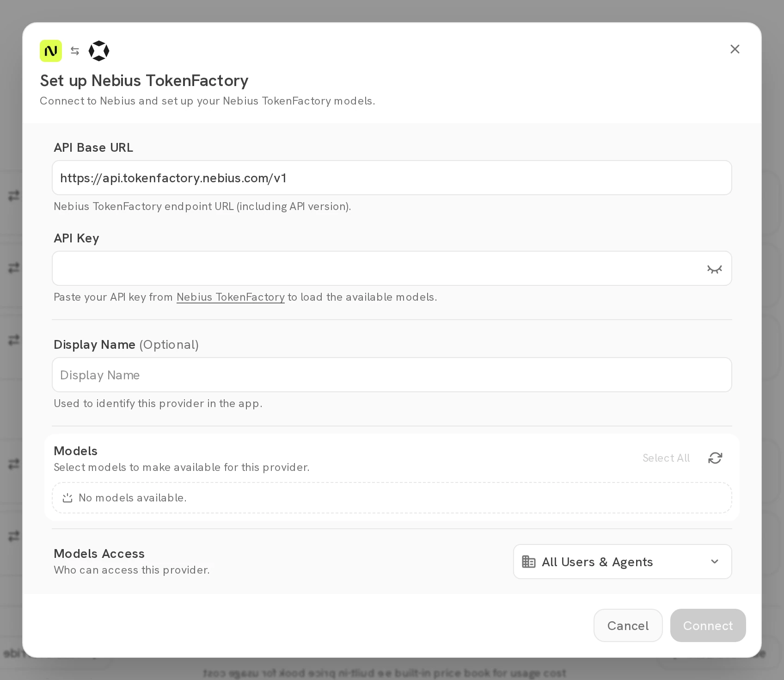
Task: Open the Nebius TokenFactory link
Action: (231, 297)
